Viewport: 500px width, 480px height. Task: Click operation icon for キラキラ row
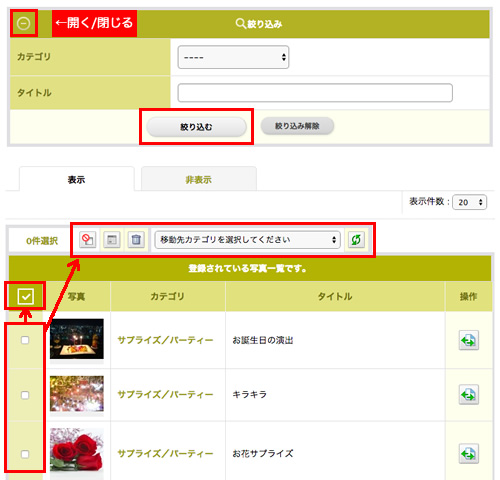coord(469,395)
